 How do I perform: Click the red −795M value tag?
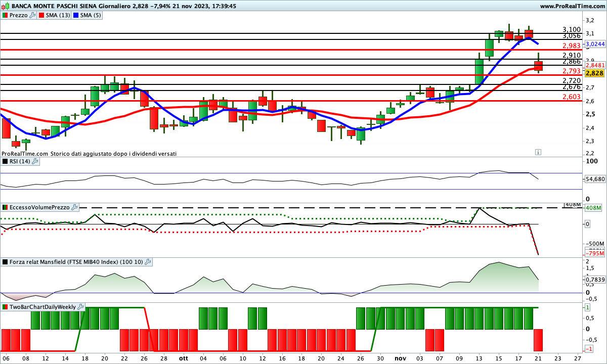point(595,253)
